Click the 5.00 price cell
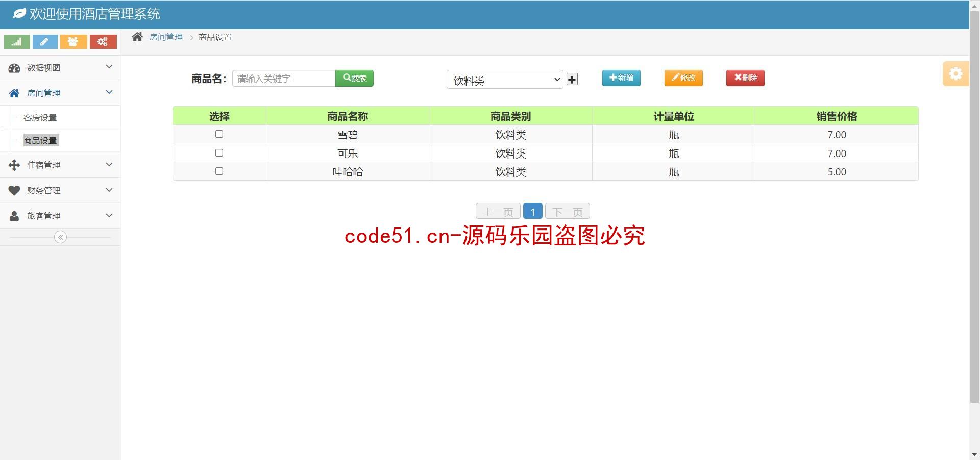This screenshot has width=980, height=460. 837,172
